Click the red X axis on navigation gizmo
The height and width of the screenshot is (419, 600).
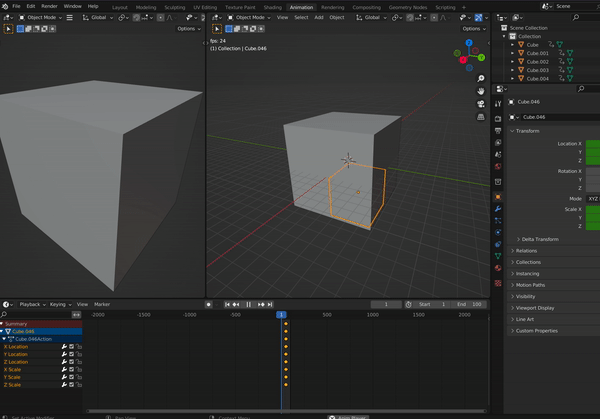(x=464, y=58)
